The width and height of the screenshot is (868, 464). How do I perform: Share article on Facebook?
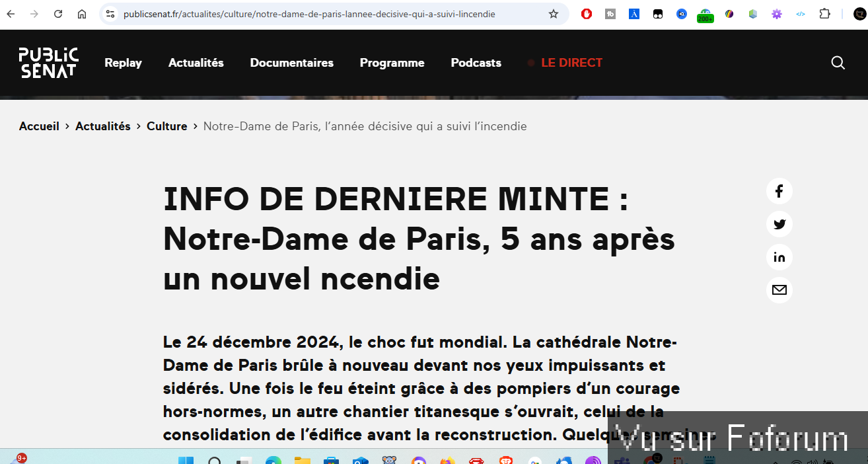(x=779, y=192)
